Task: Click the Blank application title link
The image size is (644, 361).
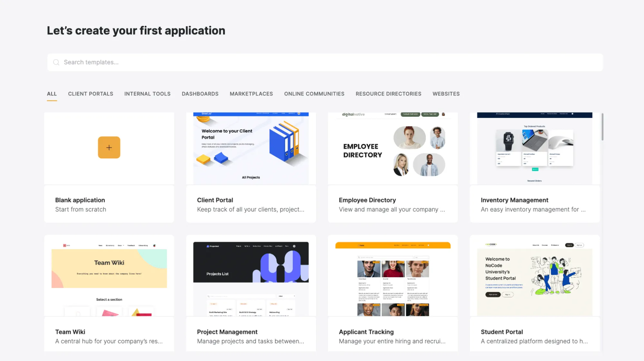Action: click(x=80, y=200)
